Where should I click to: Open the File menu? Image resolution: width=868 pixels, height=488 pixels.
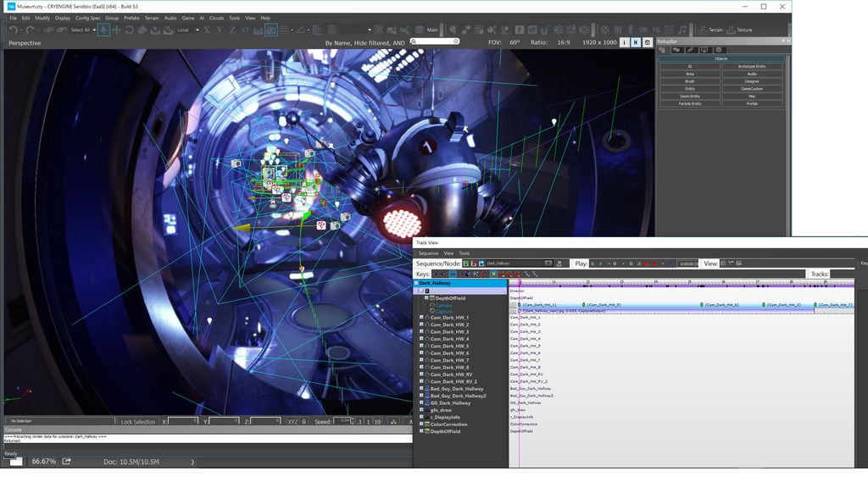13,18
